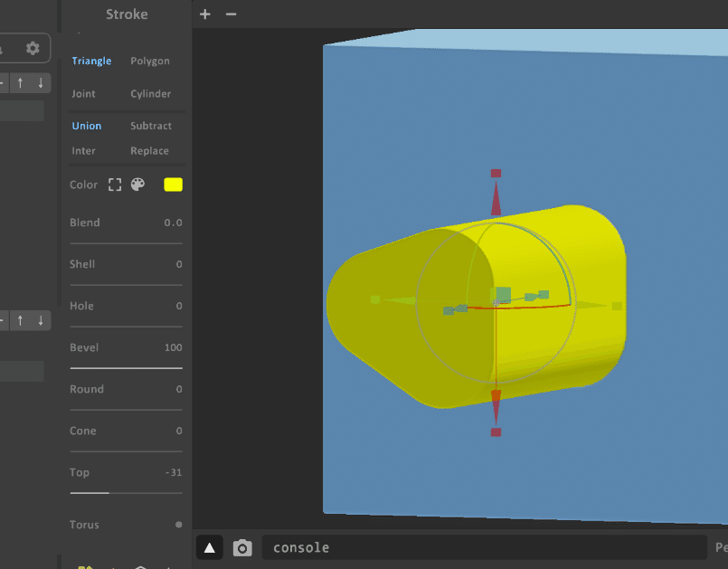
Task: Click the left green axis gizmo handle
Action: click(x=375, y=299)
